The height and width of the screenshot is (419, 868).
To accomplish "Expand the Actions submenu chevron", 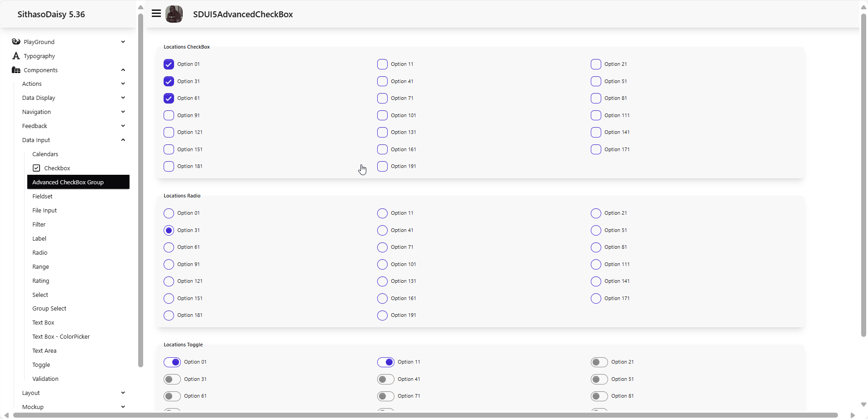I will [x=123, y=84].
